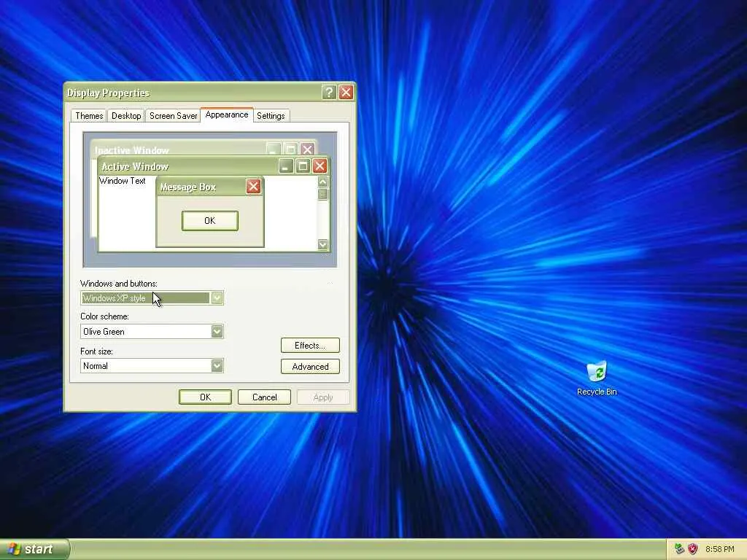Viewport: 747px width, 560px height.
Task: Switch to the Themes tab
Action: [x=89, y=116]
